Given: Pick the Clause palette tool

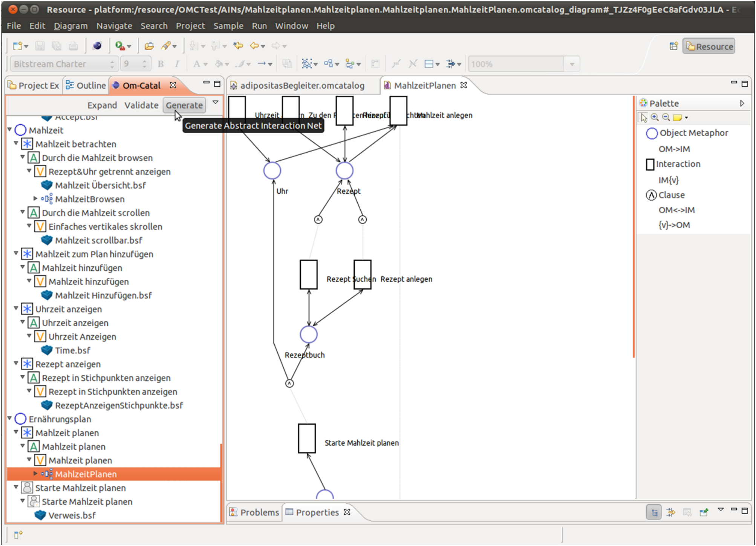Looking at the screenshot, I should click(x=665, y=195).
